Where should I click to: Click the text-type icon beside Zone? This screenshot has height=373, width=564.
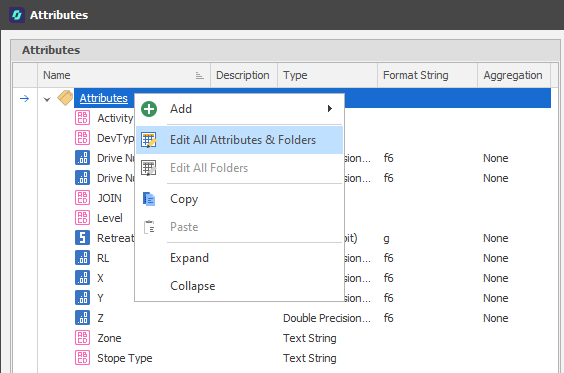click(82, 338)
